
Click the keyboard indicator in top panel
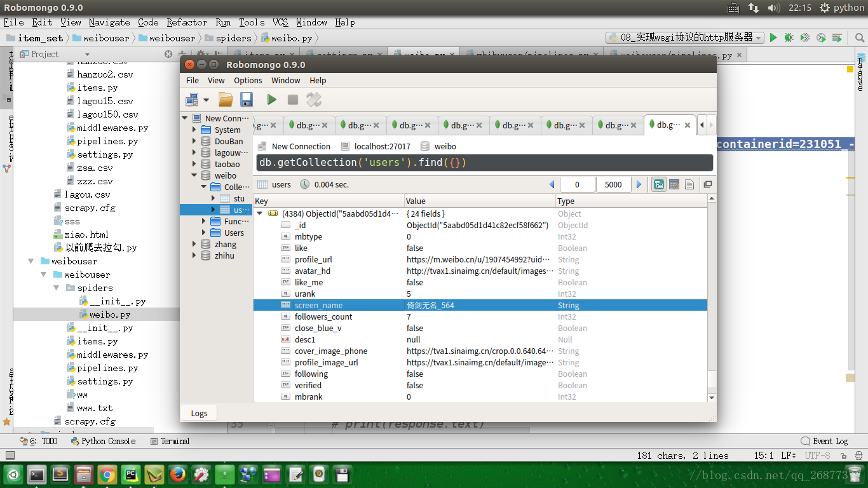point(733,8)
